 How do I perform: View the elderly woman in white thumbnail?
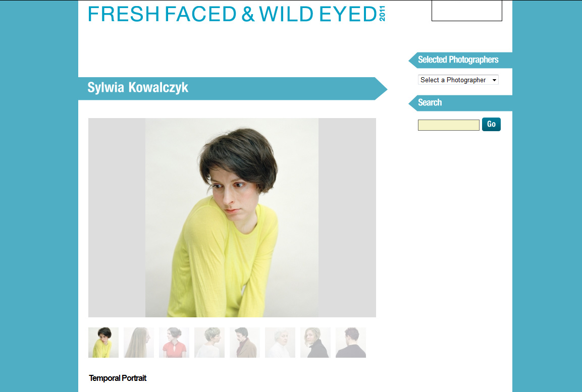[x=280, y=342]
